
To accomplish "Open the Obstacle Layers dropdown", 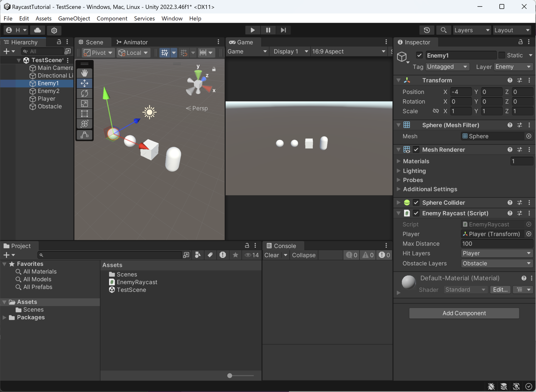I will [x=496, y=264].
